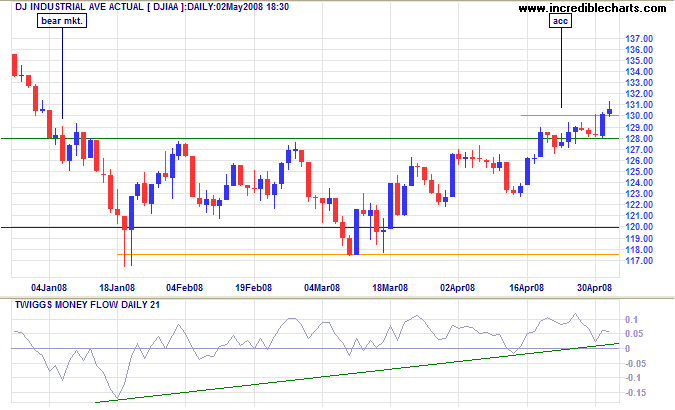Click the 128.00 price axis value
This screenshot has height=410, width=675.
coord(639,139)
